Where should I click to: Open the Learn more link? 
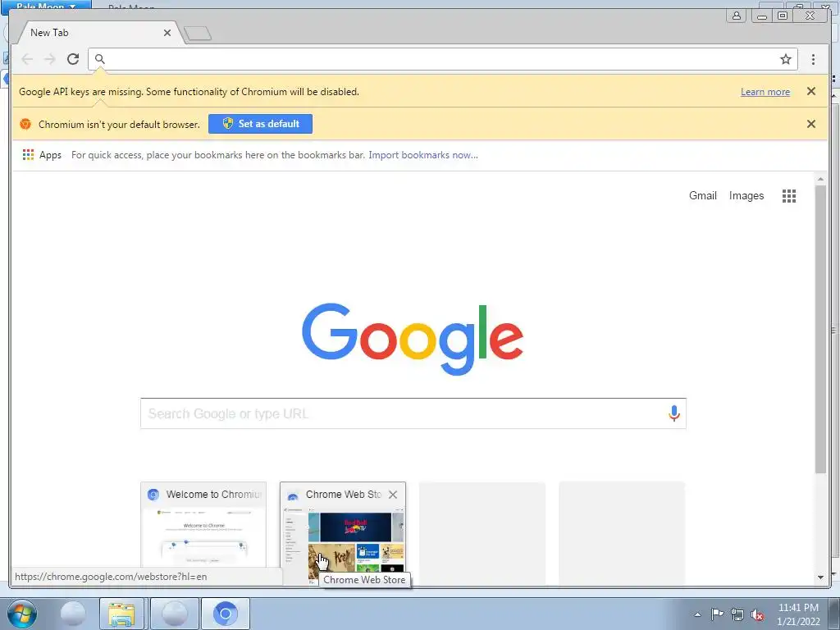[765, 92]
